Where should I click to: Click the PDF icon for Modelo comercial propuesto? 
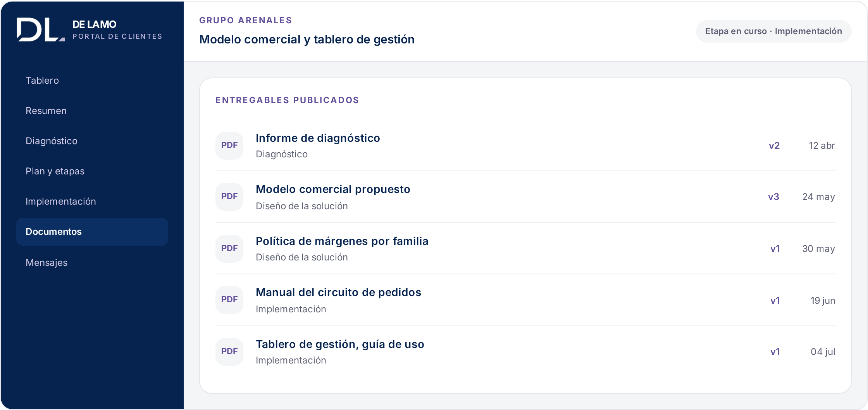pos(229,196)
